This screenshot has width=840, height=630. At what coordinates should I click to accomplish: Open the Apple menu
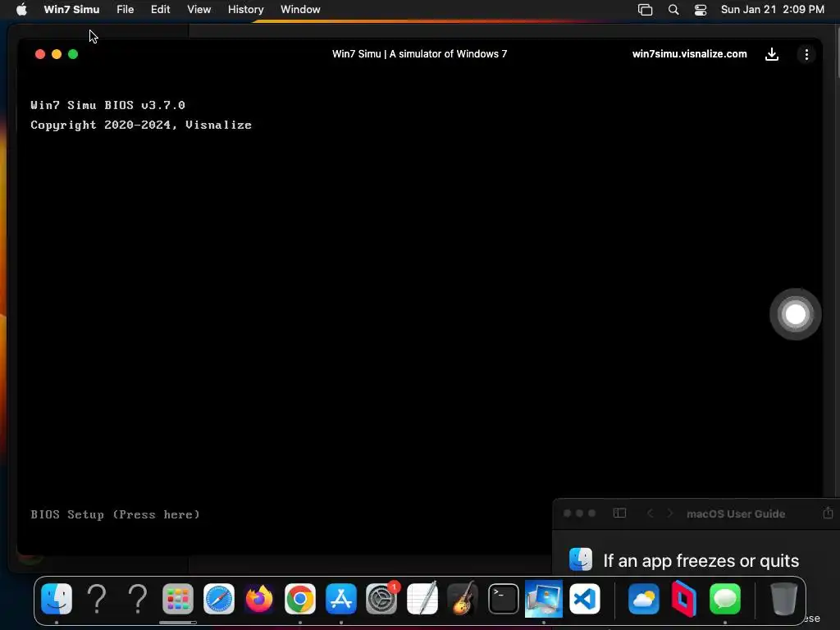tap(21, 9)
